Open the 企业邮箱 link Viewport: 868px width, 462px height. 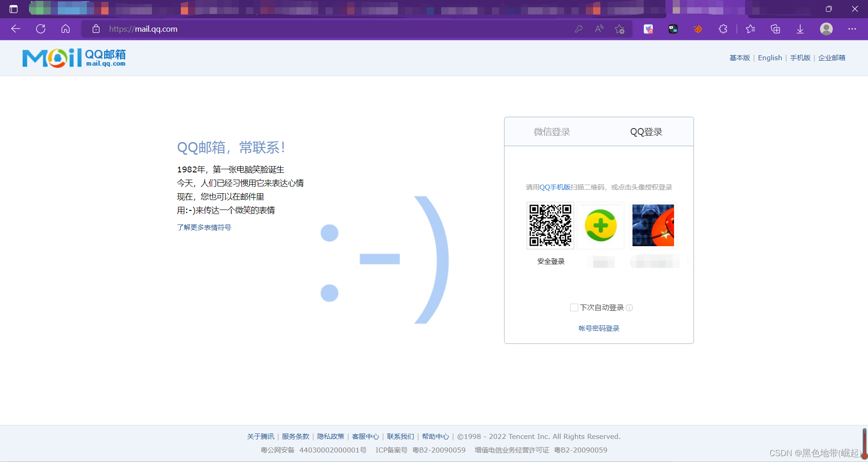coord(831,58)
